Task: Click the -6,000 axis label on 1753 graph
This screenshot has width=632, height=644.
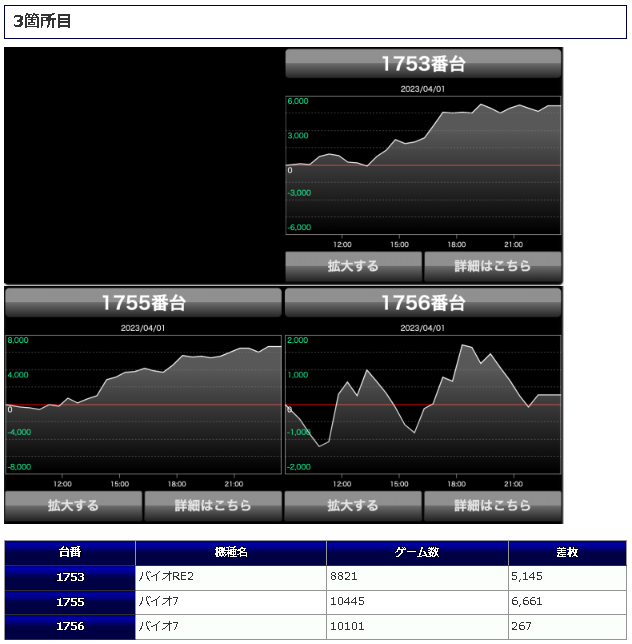Action: (x=299, y=228)
